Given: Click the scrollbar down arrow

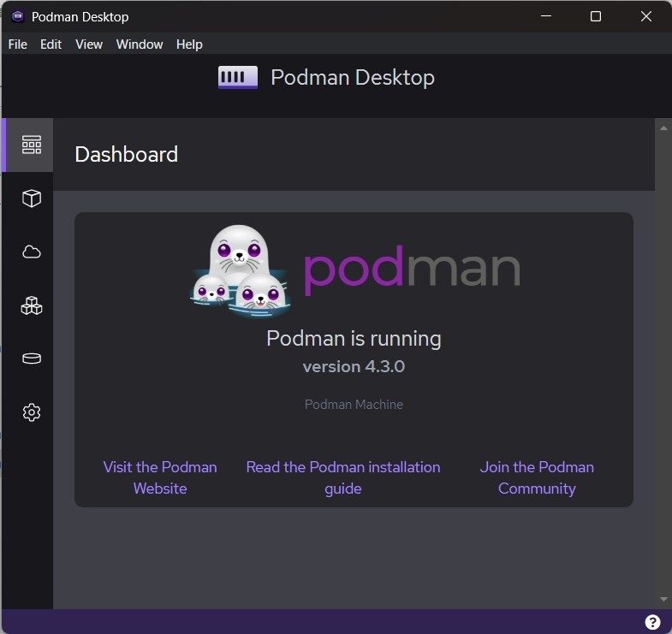Looking at the screenshot, I should [x=663, y=599].
